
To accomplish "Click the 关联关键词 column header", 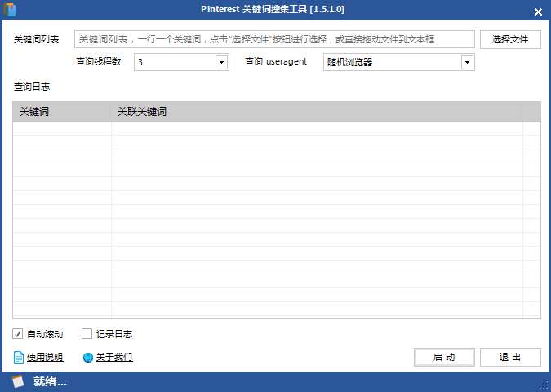I will (x=317, y=112).
